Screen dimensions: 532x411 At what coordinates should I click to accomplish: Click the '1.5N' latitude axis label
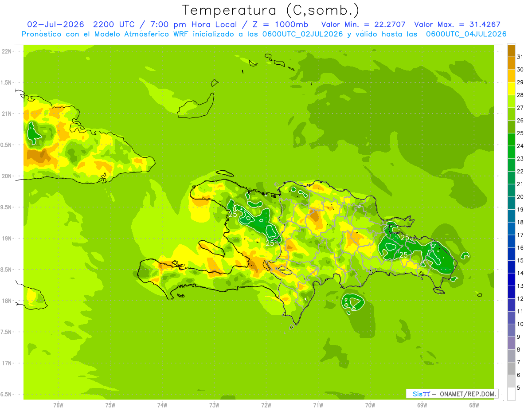point(7,82)
